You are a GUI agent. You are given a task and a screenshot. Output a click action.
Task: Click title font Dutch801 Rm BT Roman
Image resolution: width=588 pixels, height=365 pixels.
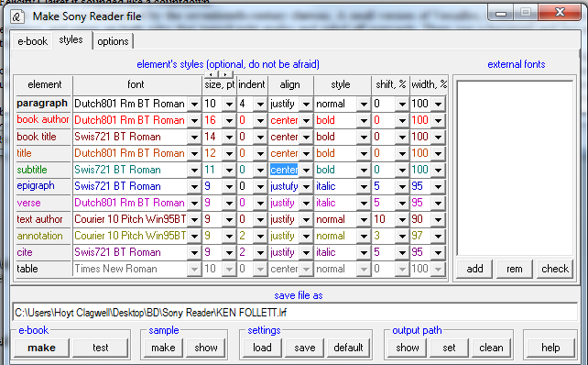pyautogui.click(x=129, y=153)
